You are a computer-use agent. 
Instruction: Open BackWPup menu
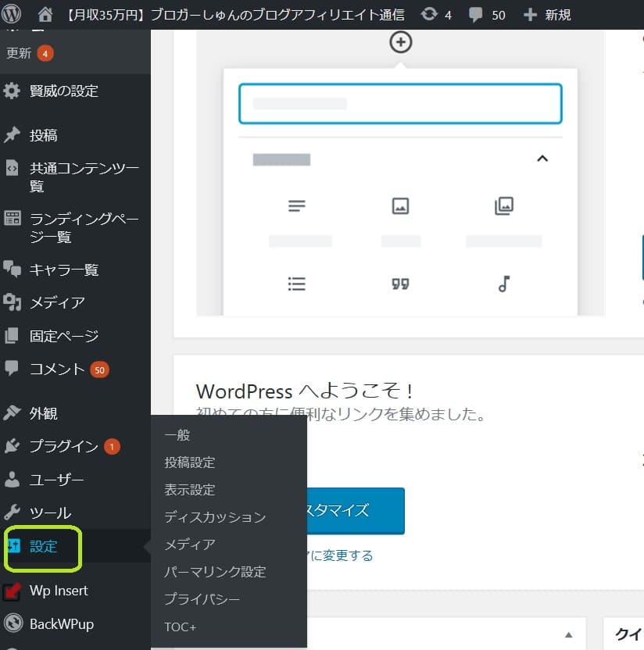pyautogui.click(x=62, y=624)
